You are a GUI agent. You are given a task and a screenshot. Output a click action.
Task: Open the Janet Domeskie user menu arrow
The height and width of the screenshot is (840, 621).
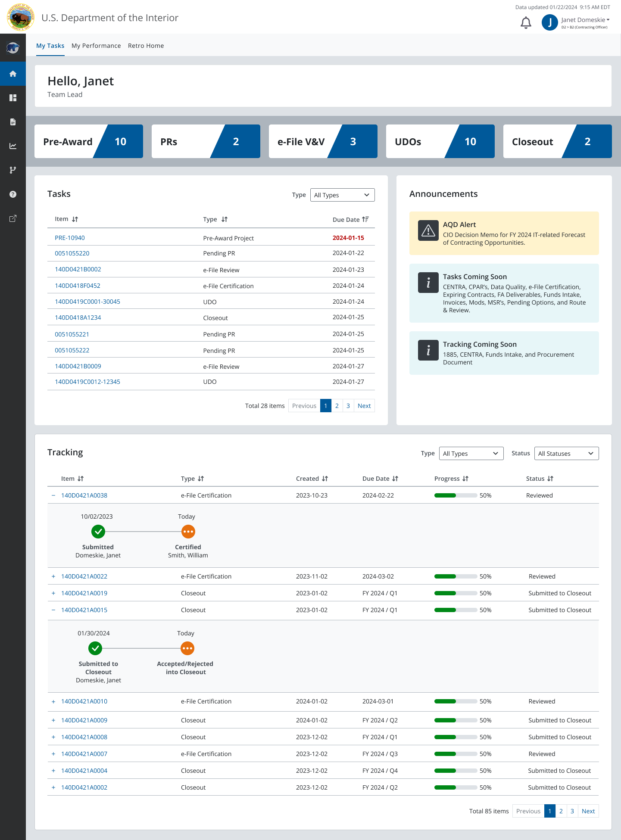point(608,20)
